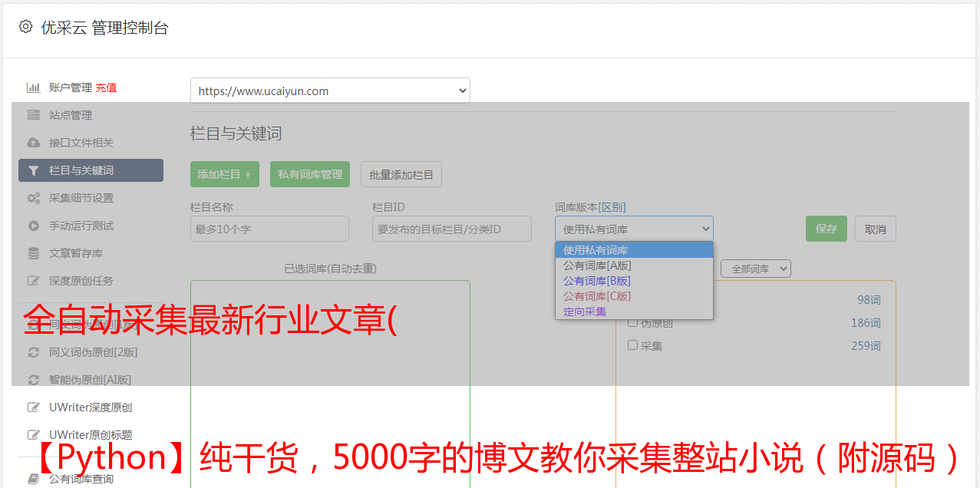Click the database icon for 文章暂存库
Screen dimensions: 980x488
[x=33, y=253]
